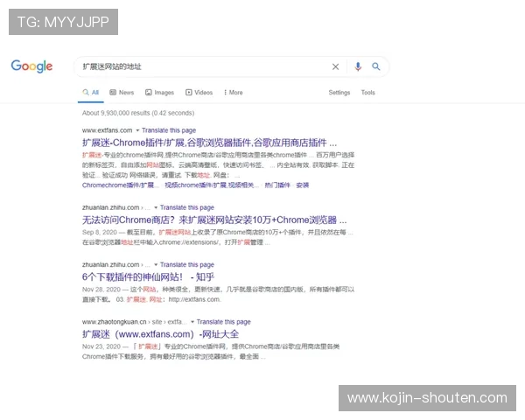
Task: Open the 视频chrome插件/扩展 sitelink
Action: pyautogui.click(x=212, y=185)
